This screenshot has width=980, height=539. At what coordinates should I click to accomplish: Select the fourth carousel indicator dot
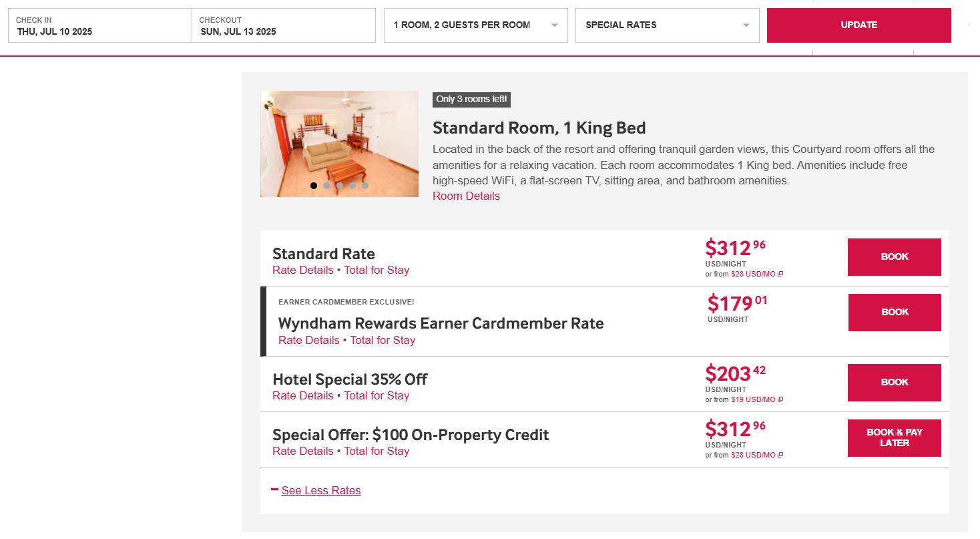(x=352, y=185)
